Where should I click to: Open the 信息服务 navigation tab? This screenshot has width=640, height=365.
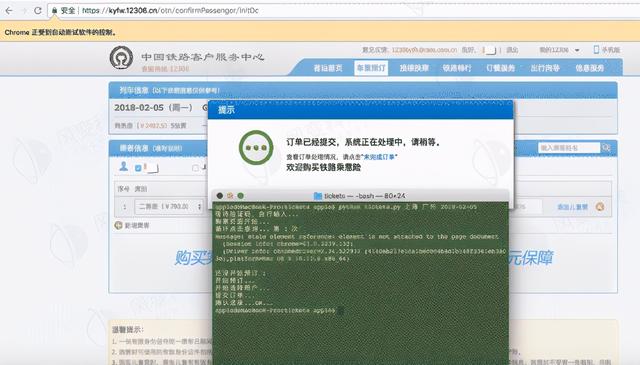point(589,68)
